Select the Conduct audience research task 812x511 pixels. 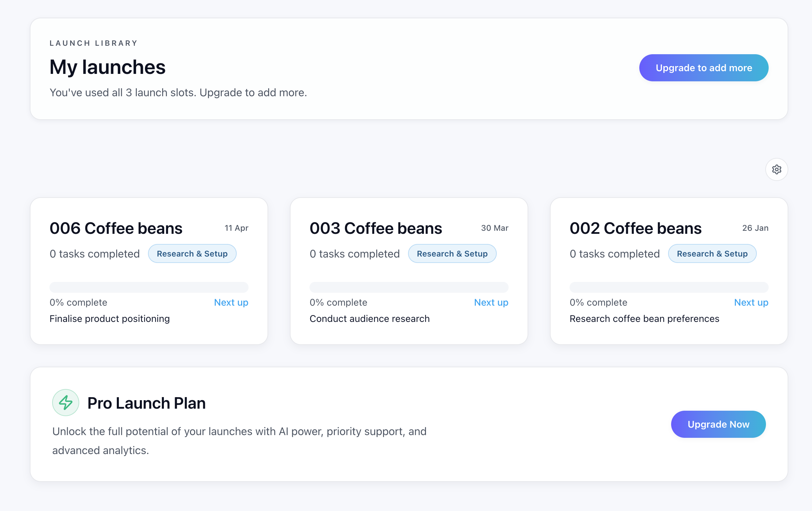click(369, 319)
